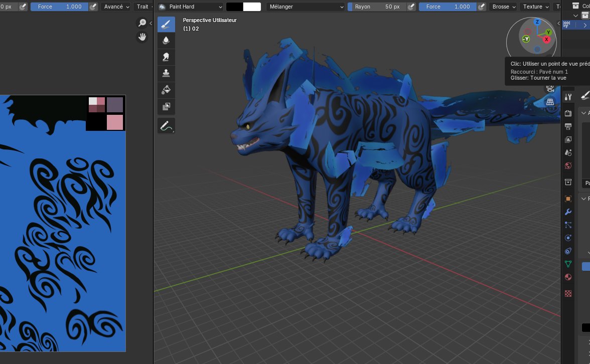Click the Force 1.000 slider in viewport header
This screenshot has width=590, height=364.
pos(448,7)
